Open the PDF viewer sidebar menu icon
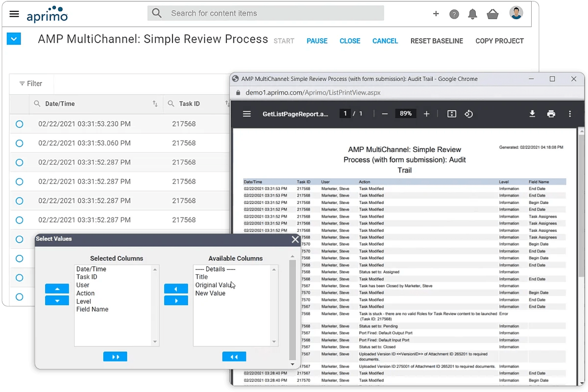The height and width of the screenshot is (392, 588). [247, 114]
